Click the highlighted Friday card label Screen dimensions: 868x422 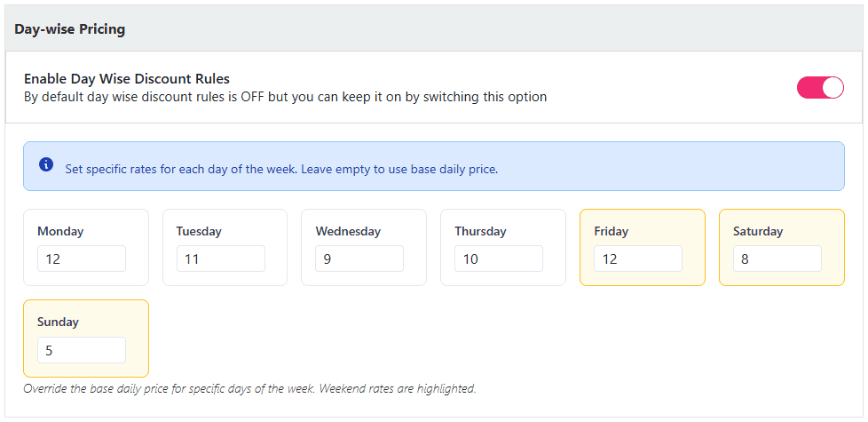(x=612, y=232)
